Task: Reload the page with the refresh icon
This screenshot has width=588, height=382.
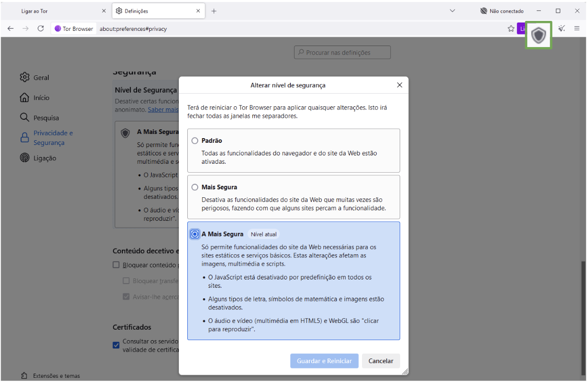Action: [x=40, y=28]
